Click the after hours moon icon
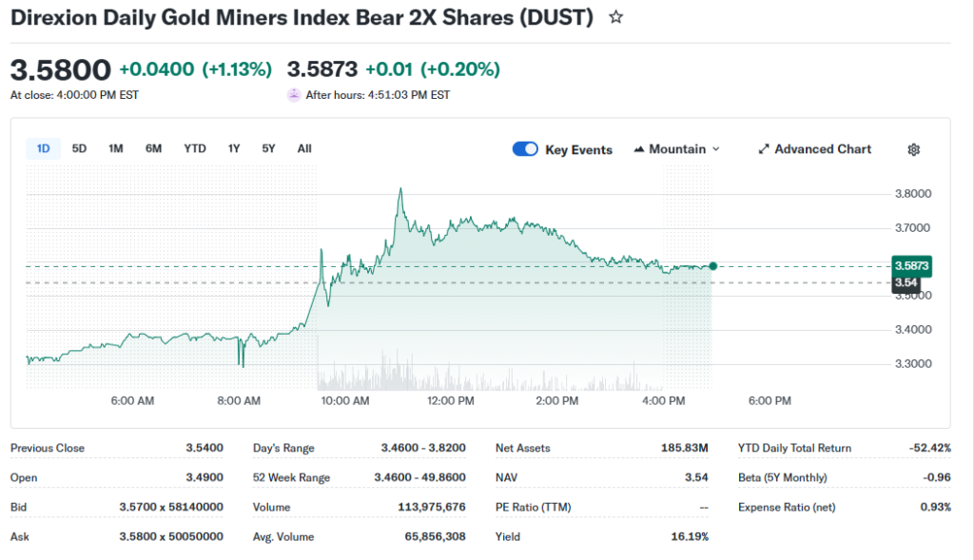This screenshot has height=560, width=974. coord(294,95)
